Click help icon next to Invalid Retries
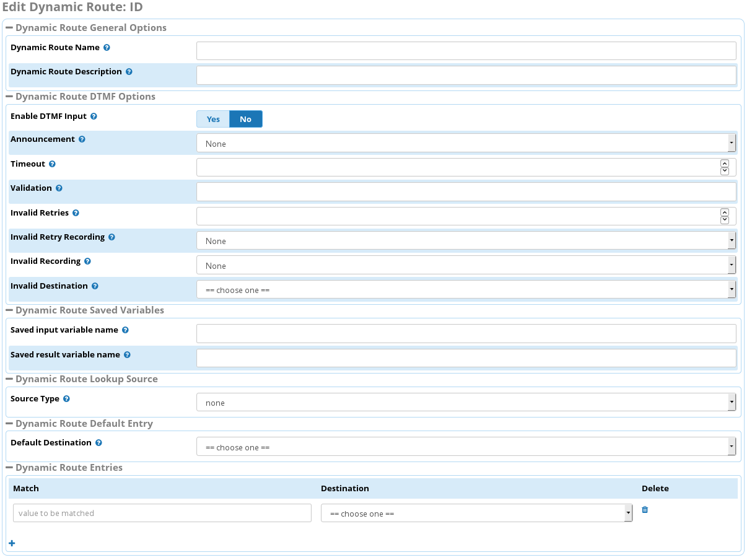The image size is (752, 560). pos(76,213)
